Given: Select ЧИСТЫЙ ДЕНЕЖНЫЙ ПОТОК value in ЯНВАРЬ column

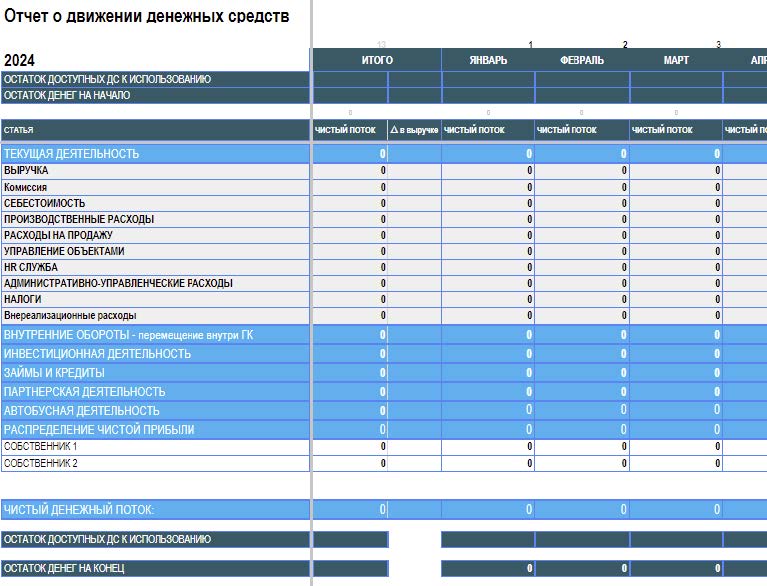Looking at the screenshot, I should [488, 510].
